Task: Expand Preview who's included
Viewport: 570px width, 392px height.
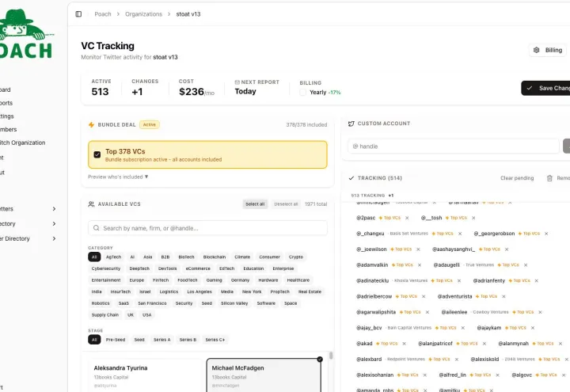Action: [118, 177]
